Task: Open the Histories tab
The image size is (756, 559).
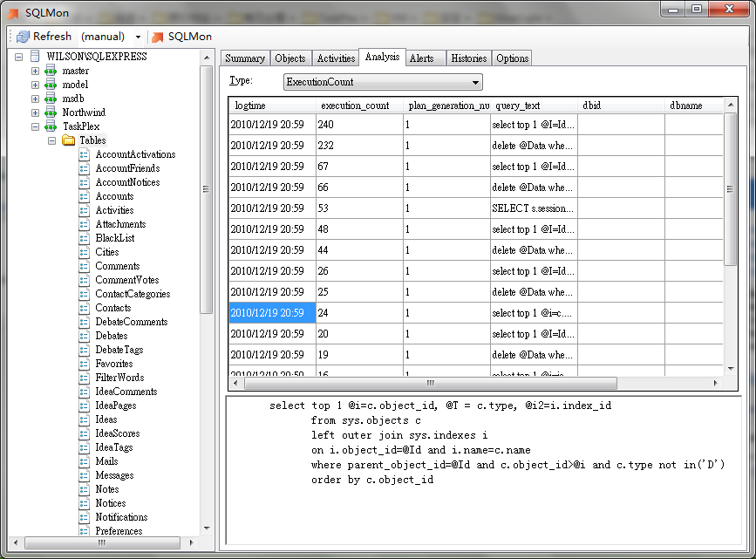Action: pos(468,58)
